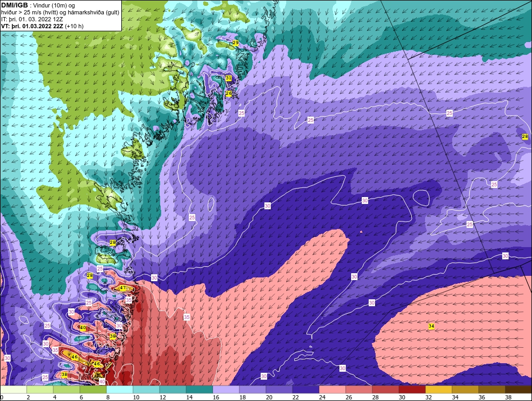
Task: Click the 6–8 m/s olive green legend swatch
Action: tap(93, 389)
